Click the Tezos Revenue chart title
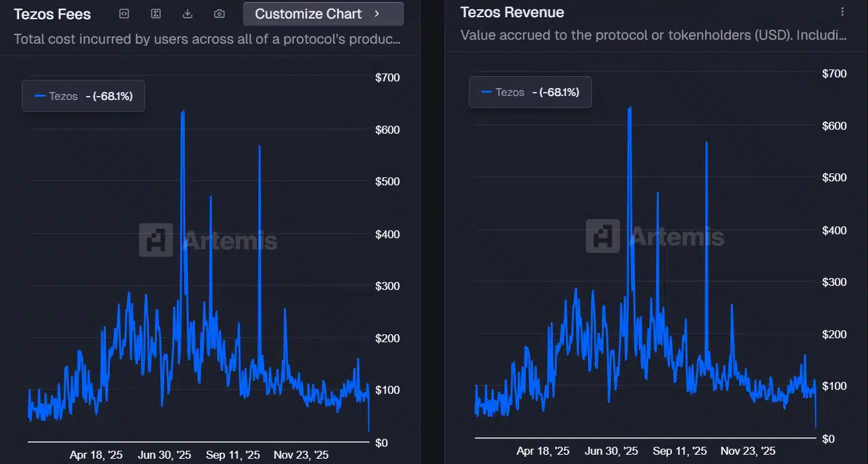This screenshot has height=464, width=868. (512, 12)
